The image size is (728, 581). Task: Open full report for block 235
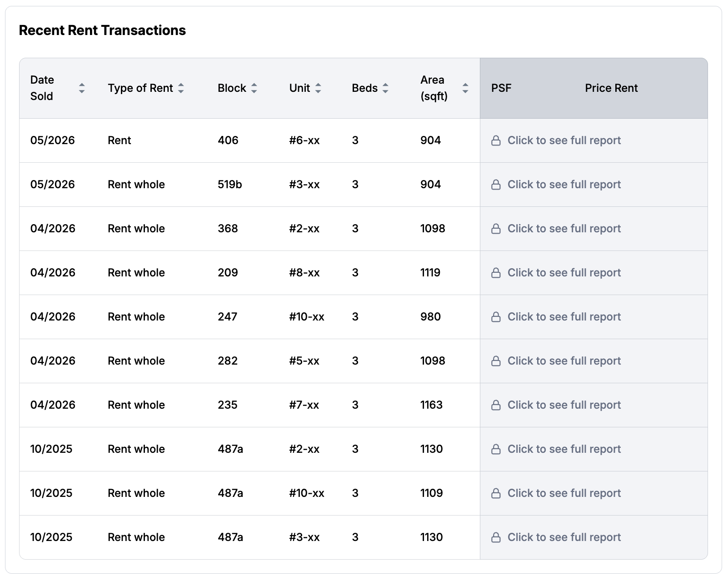(556, 405)
